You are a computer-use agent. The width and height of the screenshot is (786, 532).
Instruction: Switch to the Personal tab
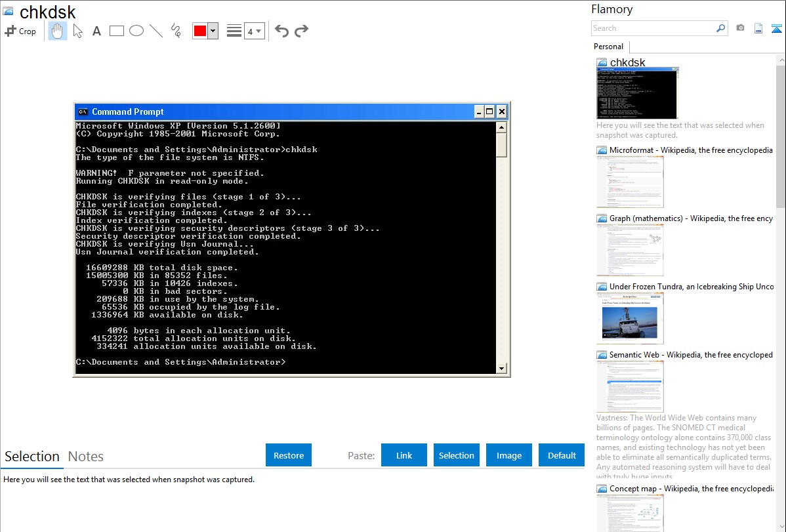click(609, 47)
